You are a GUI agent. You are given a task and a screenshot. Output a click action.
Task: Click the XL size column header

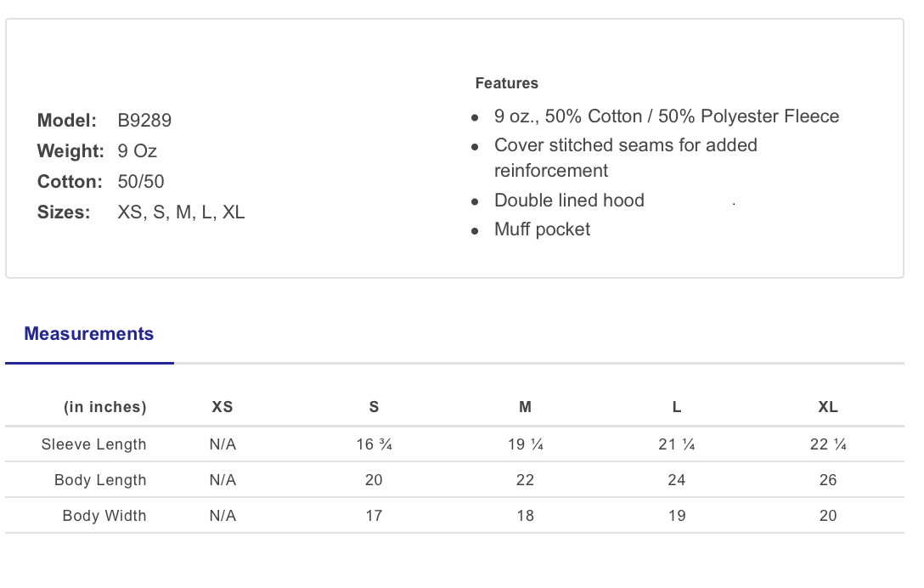[828, 407]
